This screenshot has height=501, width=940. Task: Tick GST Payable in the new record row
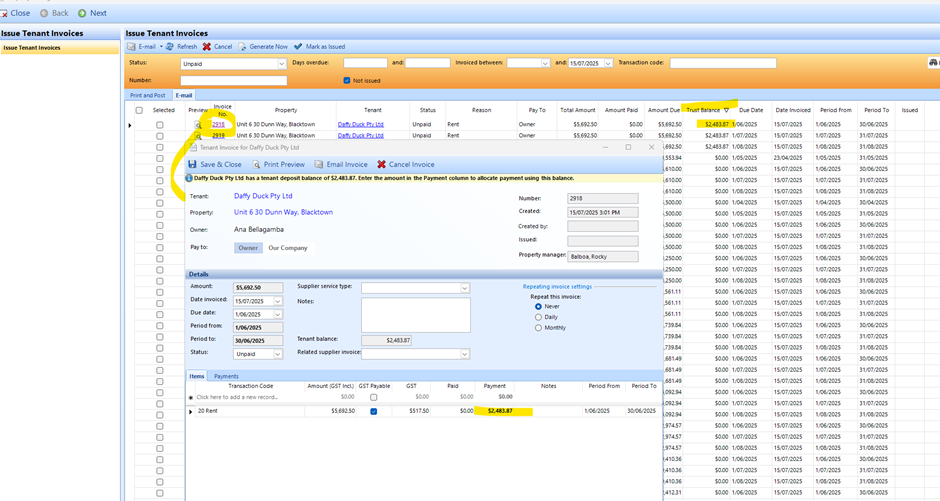tap(373, 397)
